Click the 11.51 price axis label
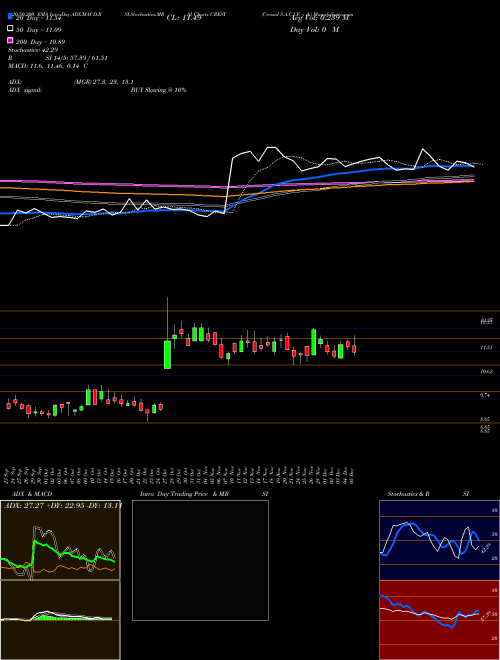This screenshot has width=500, height=660. pos(487,348)
